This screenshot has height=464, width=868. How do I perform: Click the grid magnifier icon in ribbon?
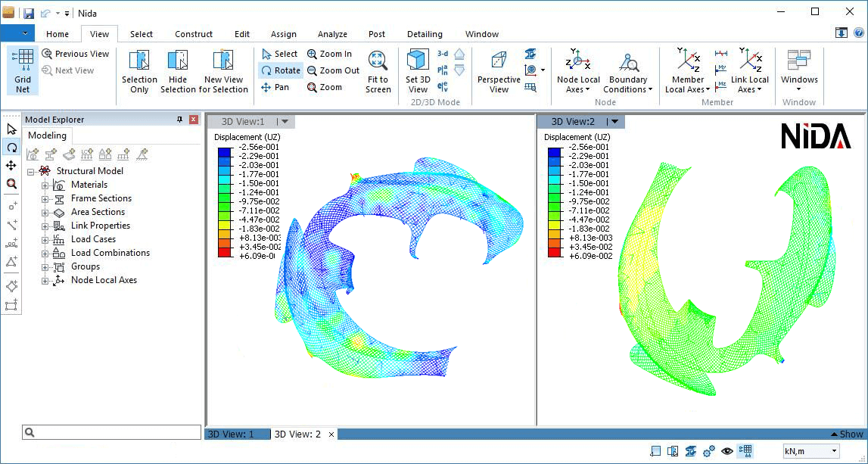point(530,87)
